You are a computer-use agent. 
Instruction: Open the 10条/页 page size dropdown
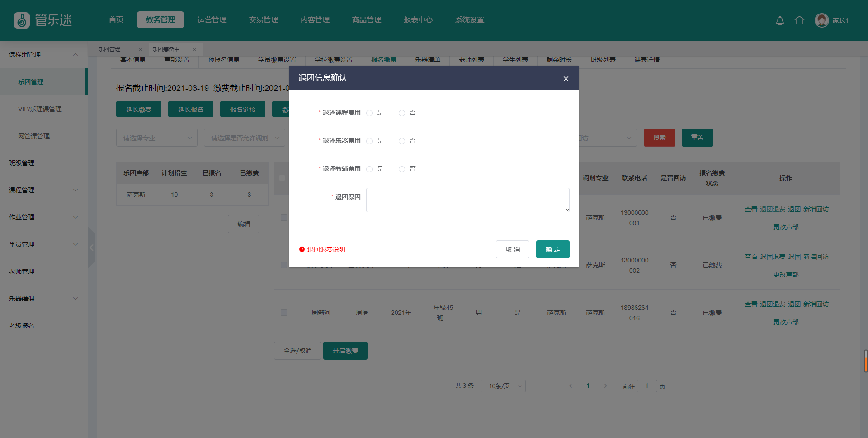click(x=503, y=386)
